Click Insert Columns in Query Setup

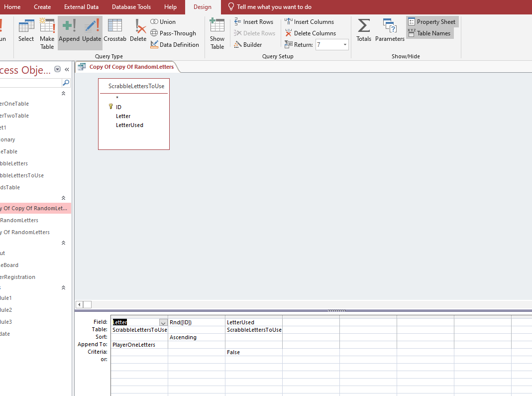(310, 22)
